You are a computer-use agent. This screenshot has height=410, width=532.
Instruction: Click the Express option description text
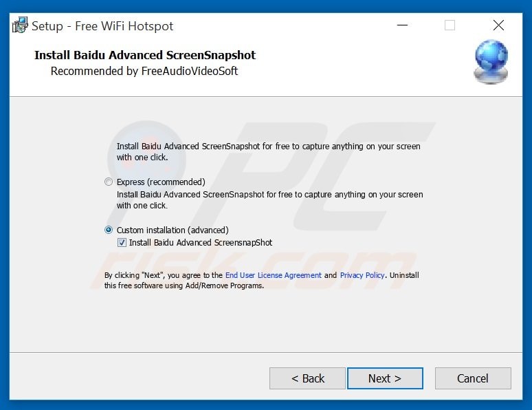[x=269, y=200]
